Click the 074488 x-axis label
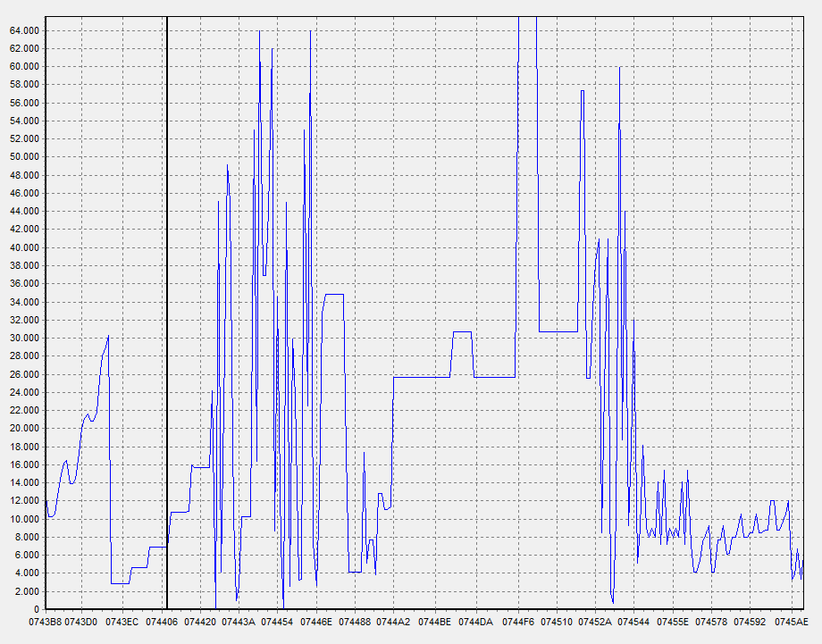The width and height of the screenshot is (822, 644). (x=355, y=622)
